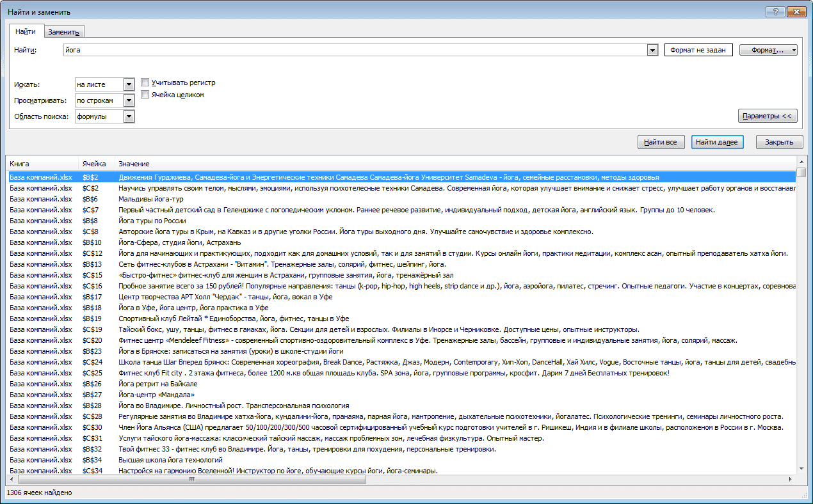Viewport: 813px width, 504px height.
Task: Click the Найти search text field
Action: click(355, 50)
